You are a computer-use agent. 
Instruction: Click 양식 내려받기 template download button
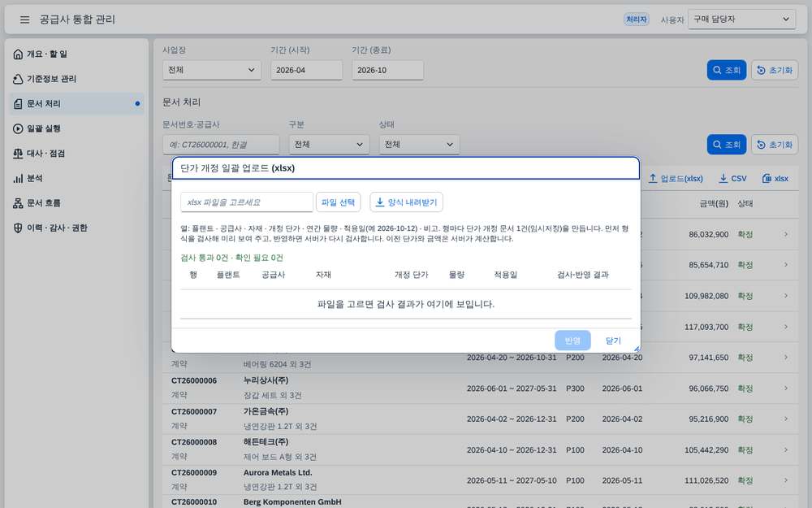pos(407,202)
